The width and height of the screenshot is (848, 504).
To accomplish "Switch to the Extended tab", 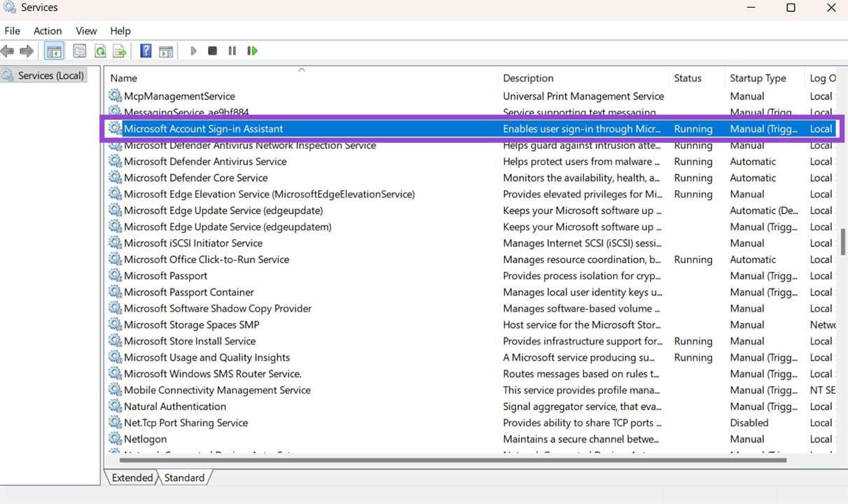I will [x=132, y=477].
